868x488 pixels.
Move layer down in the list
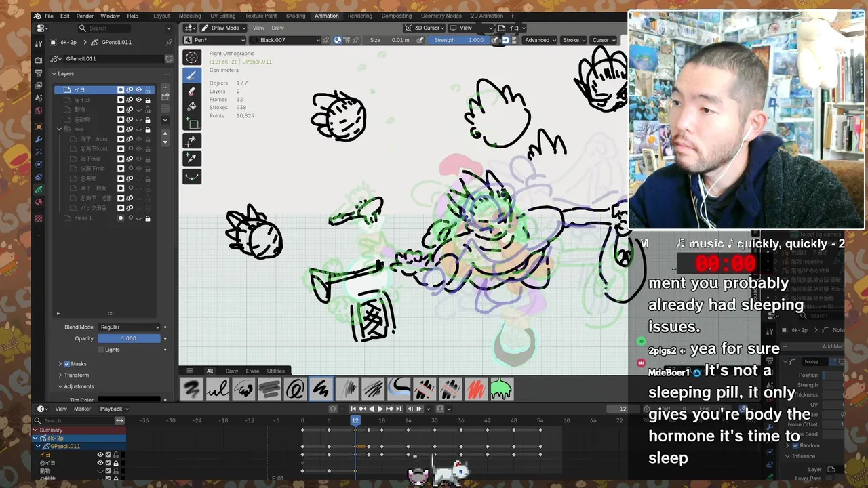coord(165,142)
